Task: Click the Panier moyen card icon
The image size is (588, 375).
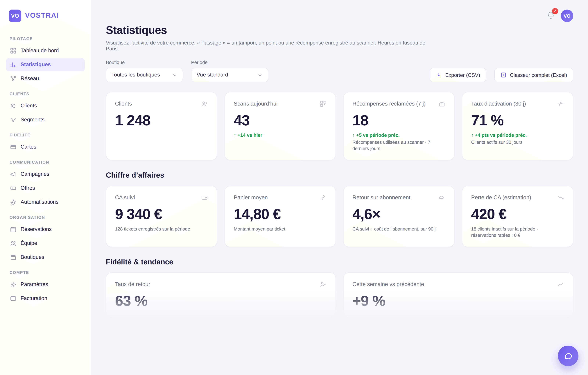Action: click(x=323, y=198)
